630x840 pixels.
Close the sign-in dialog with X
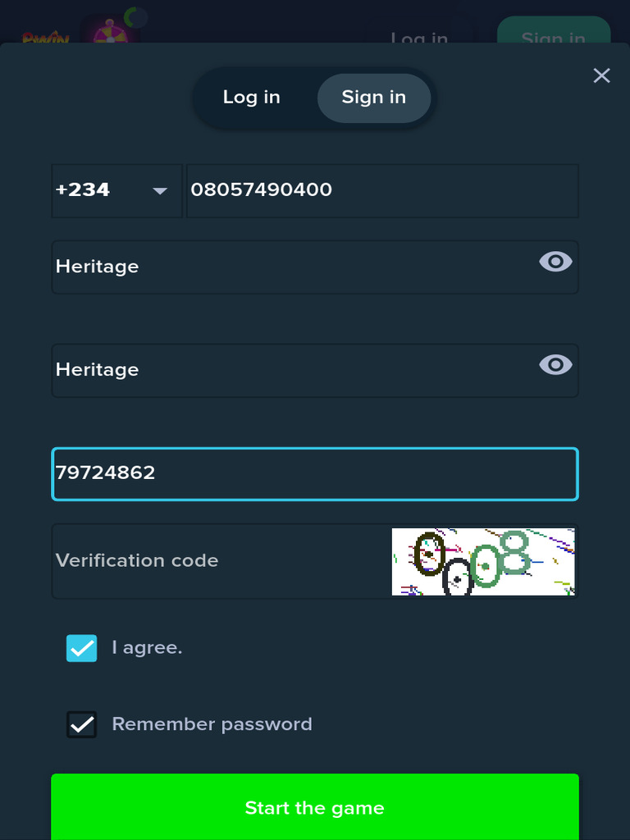pos(601,75)
